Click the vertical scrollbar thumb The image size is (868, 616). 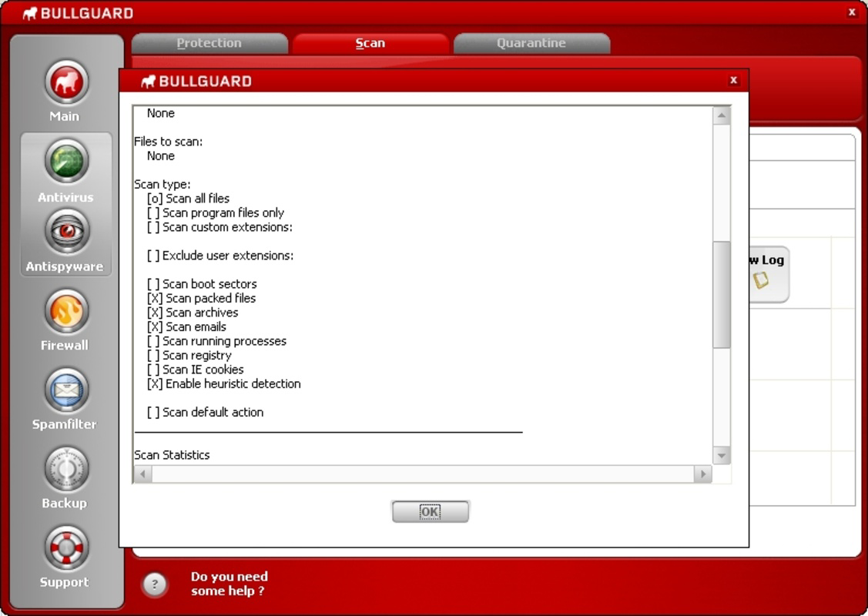722,294
